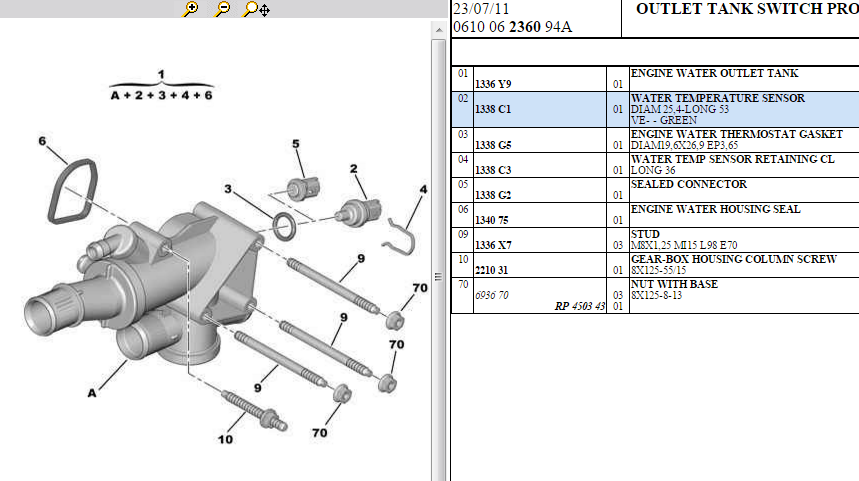This screenshot has height=481, width=859.
Task: Click the M8X1,25 MI15 L98 E70 specification
Action: coord(684,245)
